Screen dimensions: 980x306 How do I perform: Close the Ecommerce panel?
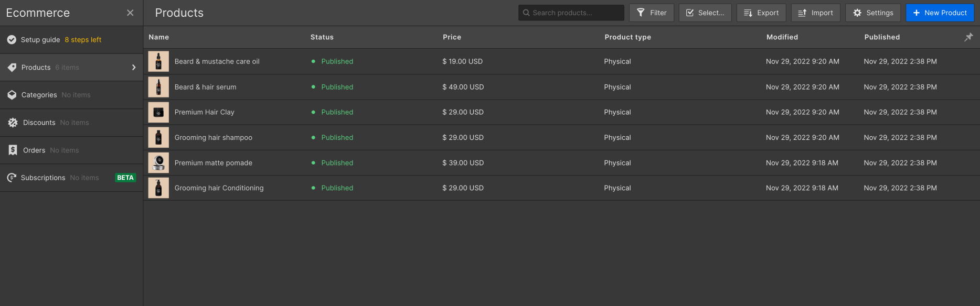pos(130,13)
